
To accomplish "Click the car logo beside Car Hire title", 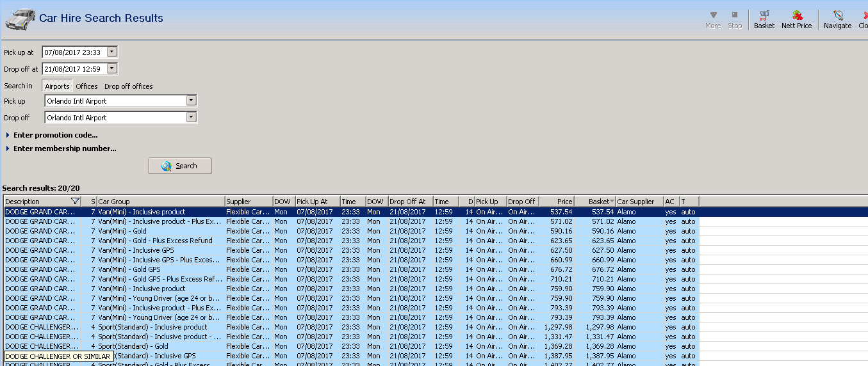I will click(20, 20).
